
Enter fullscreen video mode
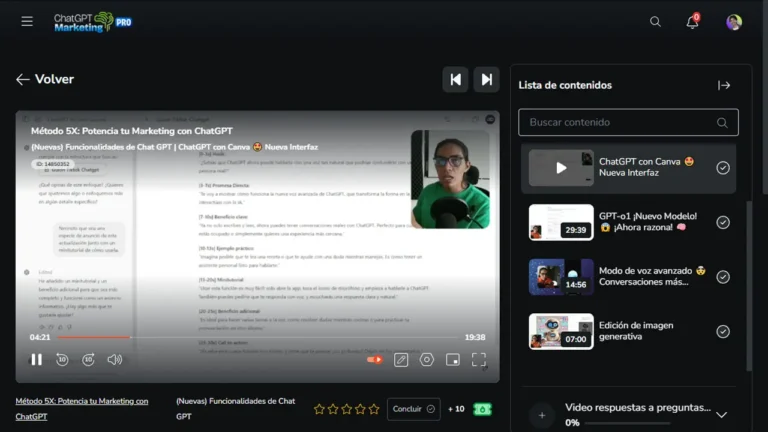[479, 360]
